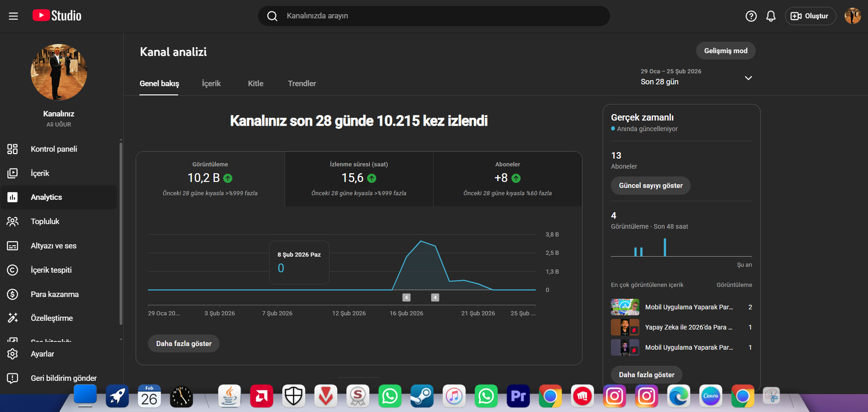Select the İzlenme süresi metric card
The image size is (868, 412).
359,179
